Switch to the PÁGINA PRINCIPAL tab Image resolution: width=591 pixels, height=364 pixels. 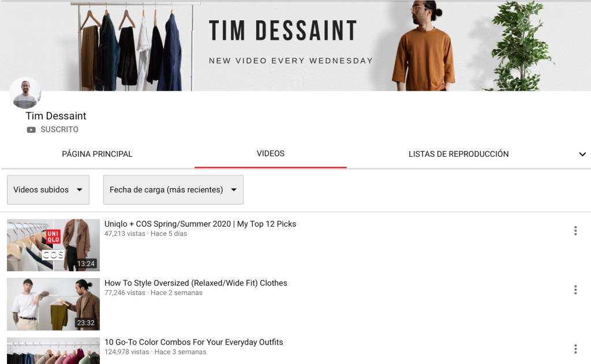[97, 154]
